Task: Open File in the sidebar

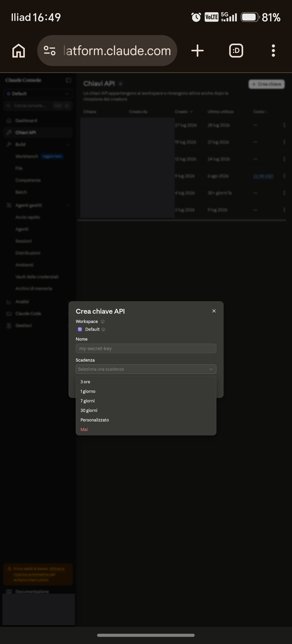Action: 19,168
